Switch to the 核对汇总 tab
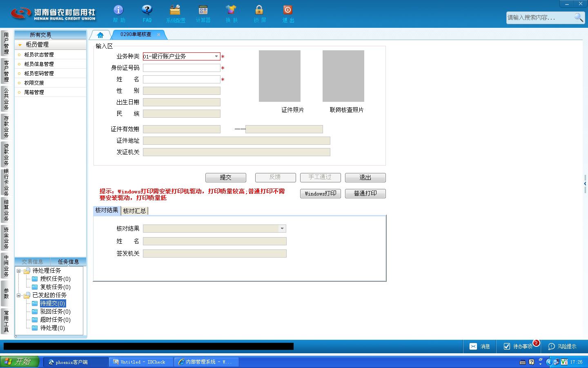This screenshot has width=588, height=368. pyautogui.click(x=134, y=211)
